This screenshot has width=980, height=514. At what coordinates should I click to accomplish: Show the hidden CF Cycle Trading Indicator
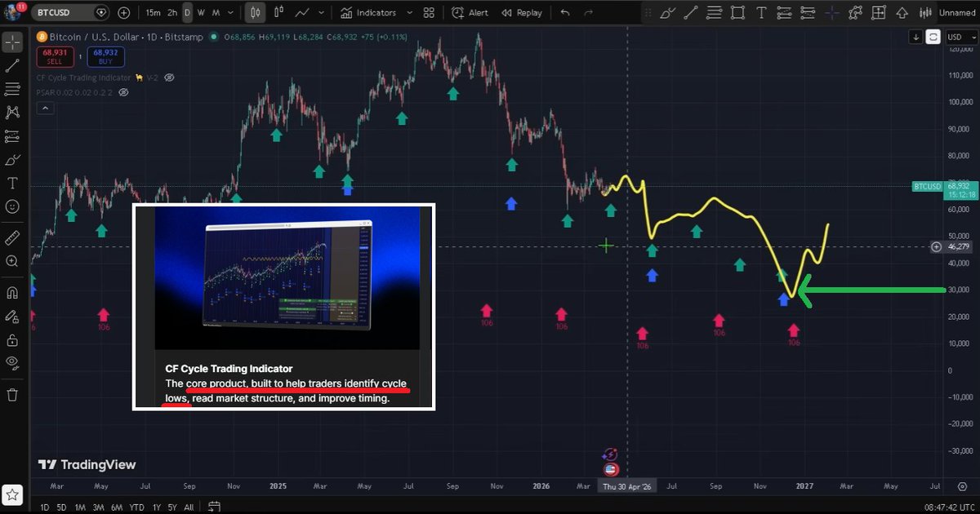169,78
